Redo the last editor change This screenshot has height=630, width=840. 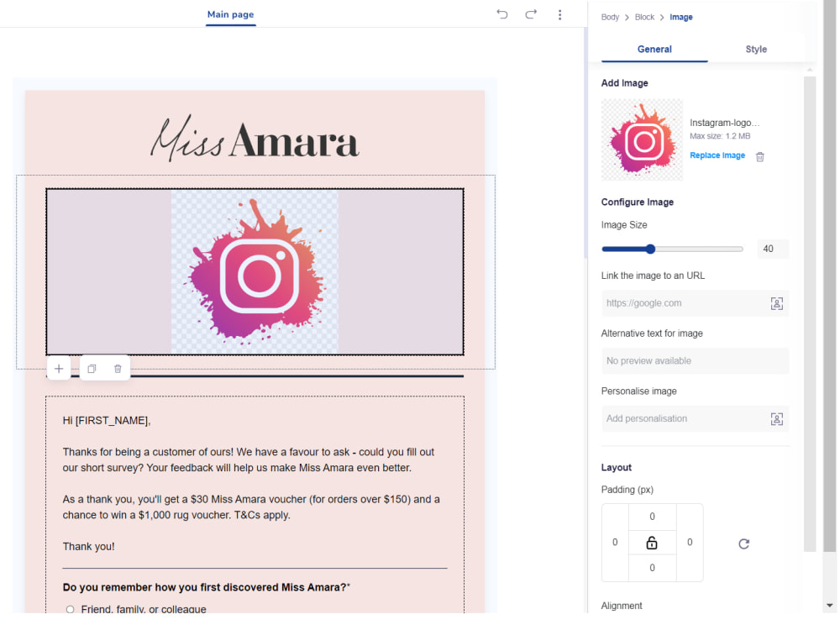pos(531,14)
